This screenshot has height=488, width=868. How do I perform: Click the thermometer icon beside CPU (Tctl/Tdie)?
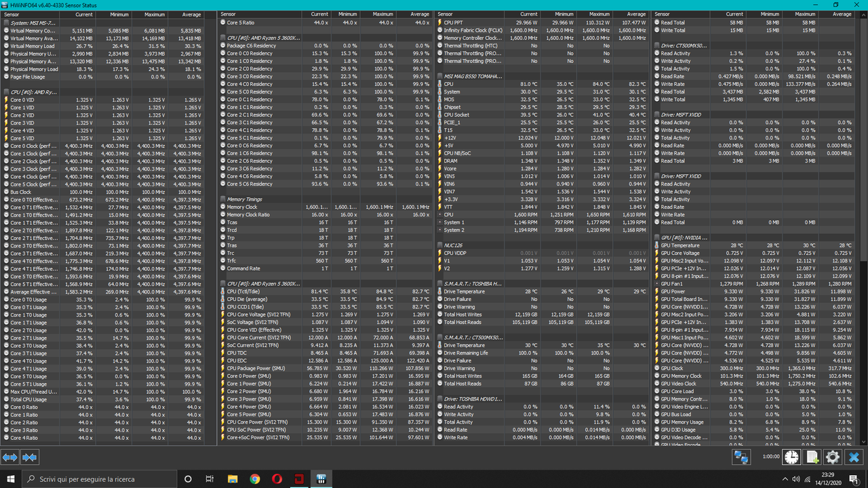(223, 291)
